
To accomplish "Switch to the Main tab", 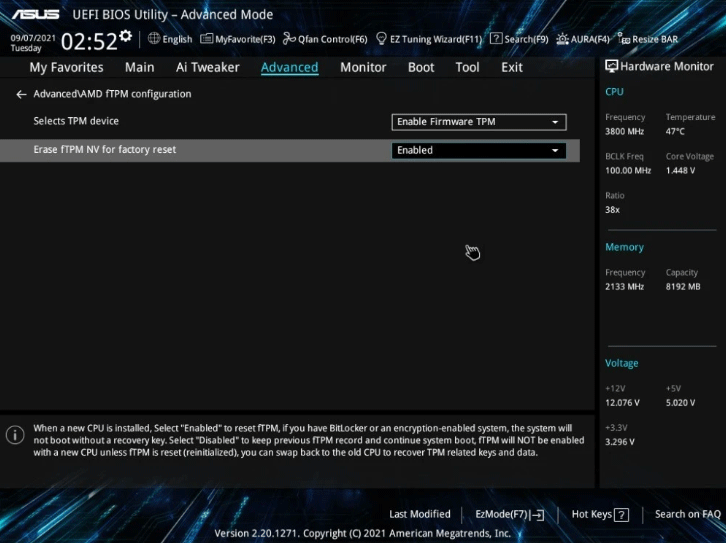I will click(139, 68).
